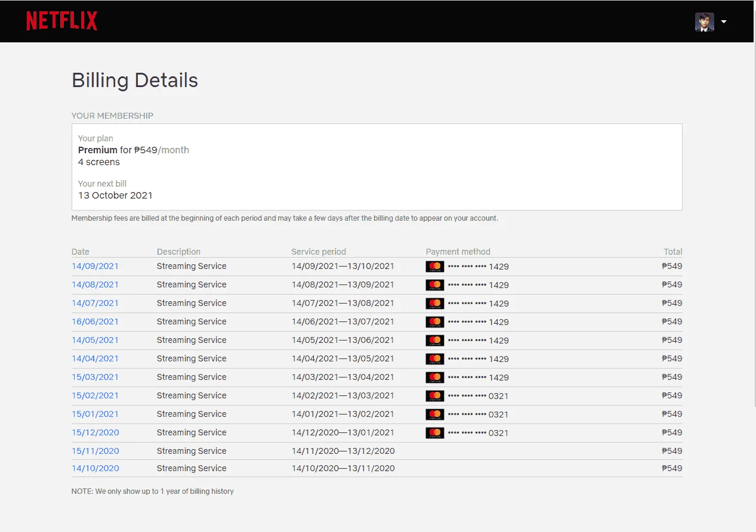756x532 pixels.
Task: Click ₱549 total in 15/11/2020 row
Action: 672,451
